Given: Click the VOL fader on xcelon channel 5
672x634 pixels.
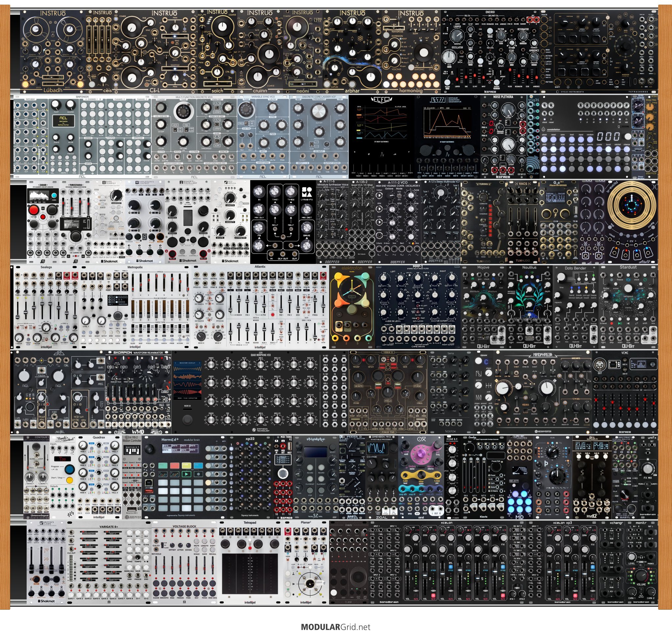Looking at the screenshot, I should (478, 578).
